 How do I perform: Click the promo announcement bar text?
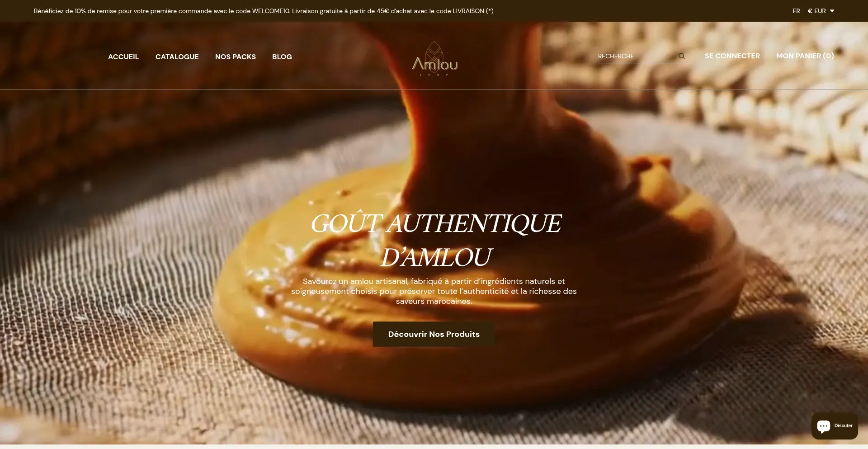pyautogui.click(x=264, y=11)
